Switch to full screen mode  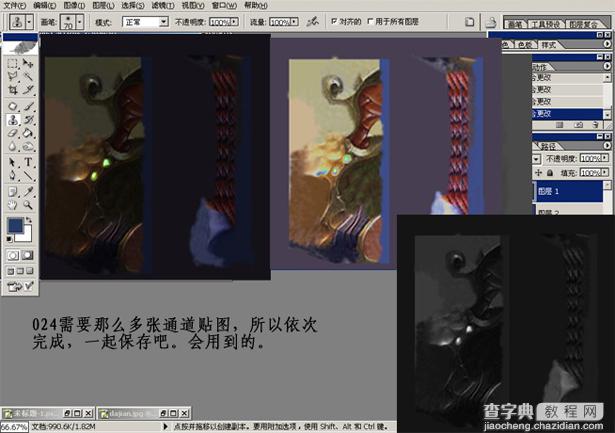coord(29,271)
